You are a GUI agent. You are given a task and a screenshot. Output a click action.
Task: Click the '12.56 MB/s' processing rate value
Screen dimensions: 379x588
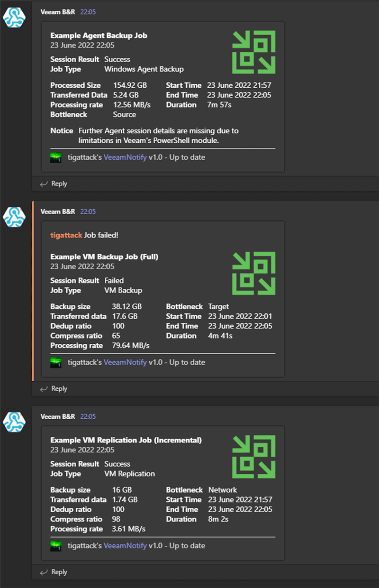[x=132, y=105]
